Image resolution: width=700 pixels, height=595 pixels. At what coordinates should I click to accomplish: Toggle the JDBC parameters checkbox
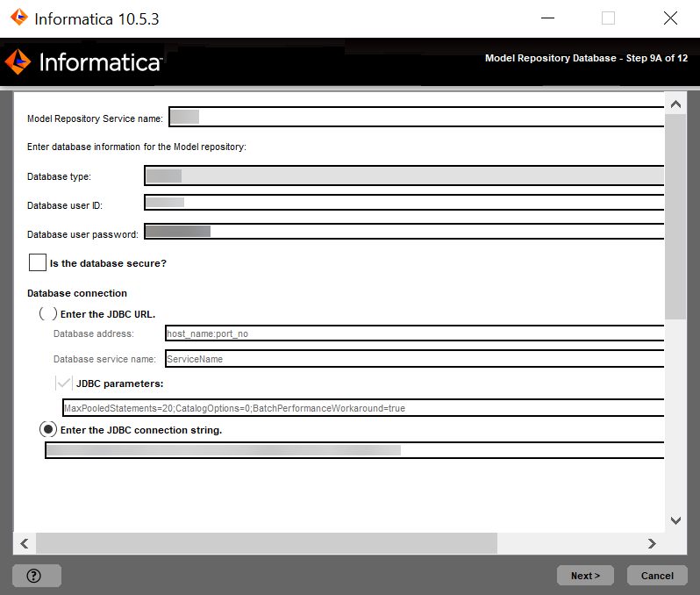pyautogui.click(x=64, y=383)
